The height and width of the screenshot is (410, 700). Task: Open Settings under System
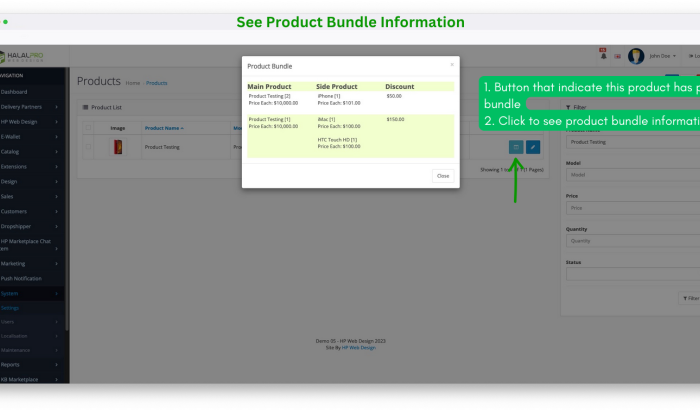(x=10, y=308)
